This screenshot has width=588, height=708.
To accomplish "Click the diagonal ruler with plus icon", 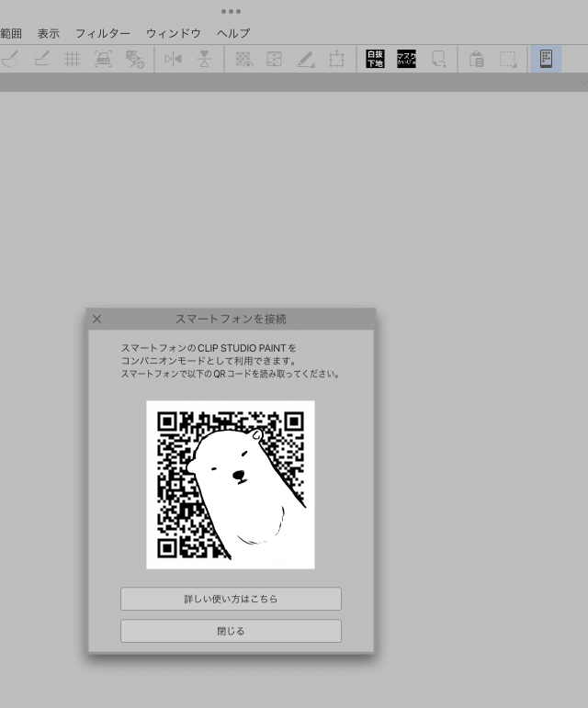I will click(134, 59).
